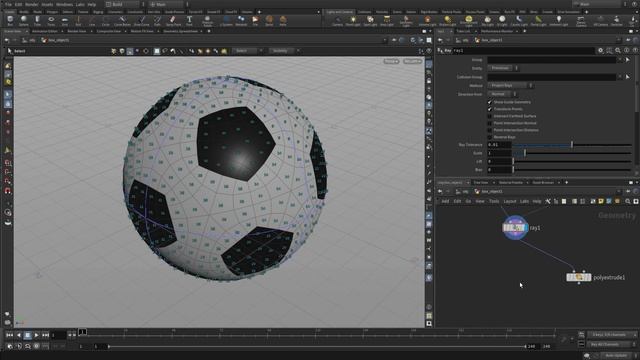Screen dimensions: 640x360
Task: Add an Ambient Light from shelf
Action: 559,21
